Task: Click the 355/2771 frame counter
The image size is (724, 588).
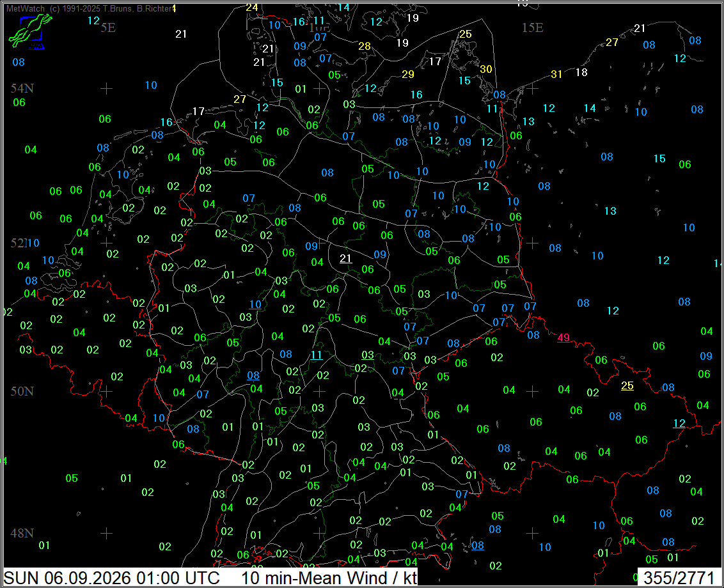Action: coord(679,578)
